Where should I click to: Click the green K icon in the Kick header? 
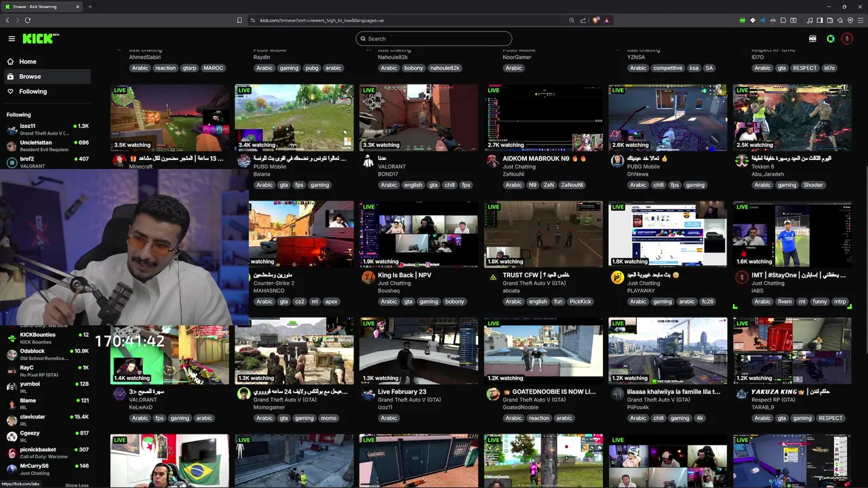click(x=831, y=39)
